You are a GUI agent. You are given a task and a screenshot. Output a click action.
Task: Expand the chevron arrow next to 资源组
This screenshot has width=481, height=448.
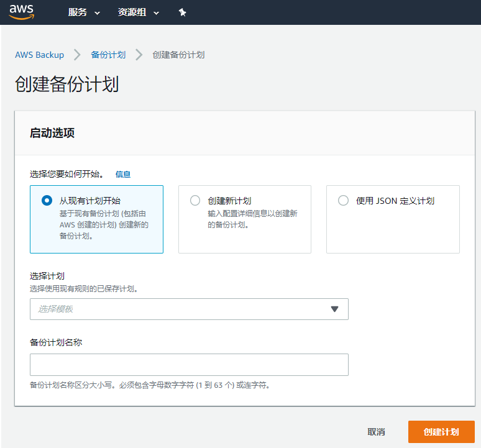point(156,13)
